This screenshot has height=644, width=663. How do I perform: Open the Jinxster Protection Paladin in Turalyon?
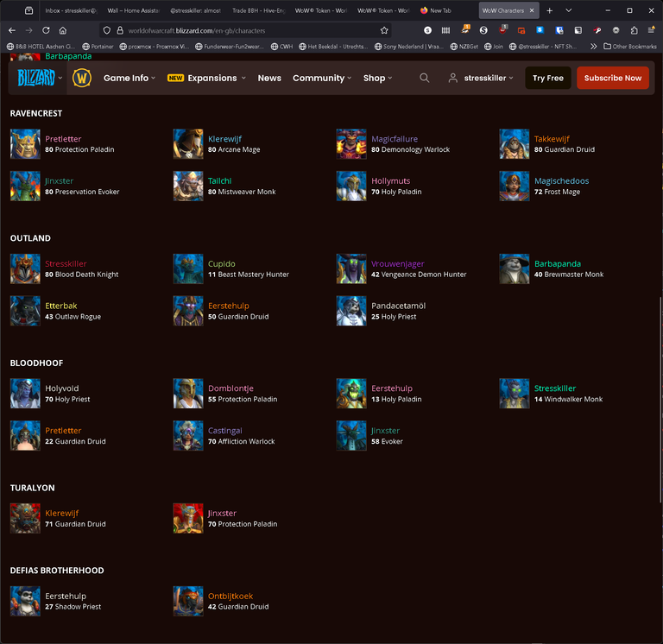point(225,519)
